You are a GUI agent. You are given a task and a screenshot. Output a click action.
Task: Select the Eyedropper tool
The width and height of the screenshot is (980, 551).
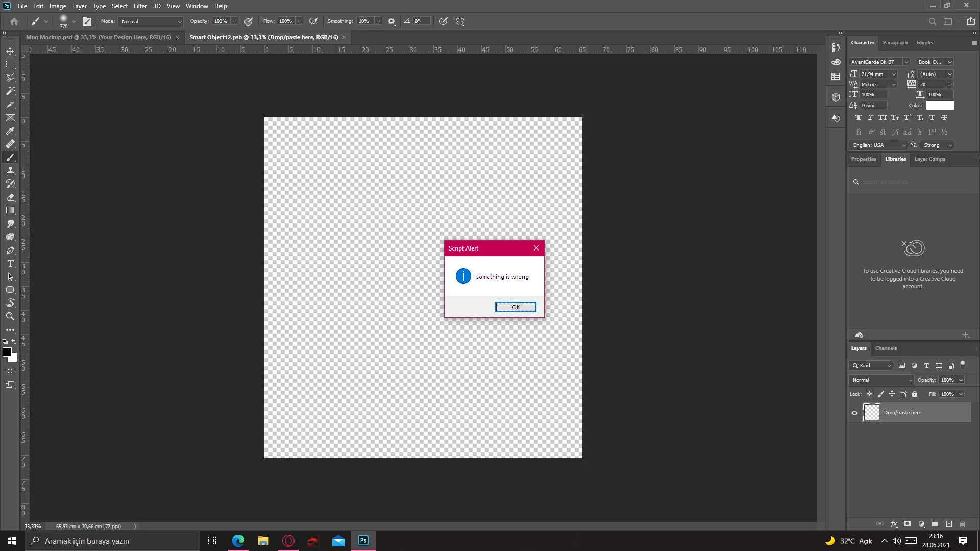tap(10, 131)
